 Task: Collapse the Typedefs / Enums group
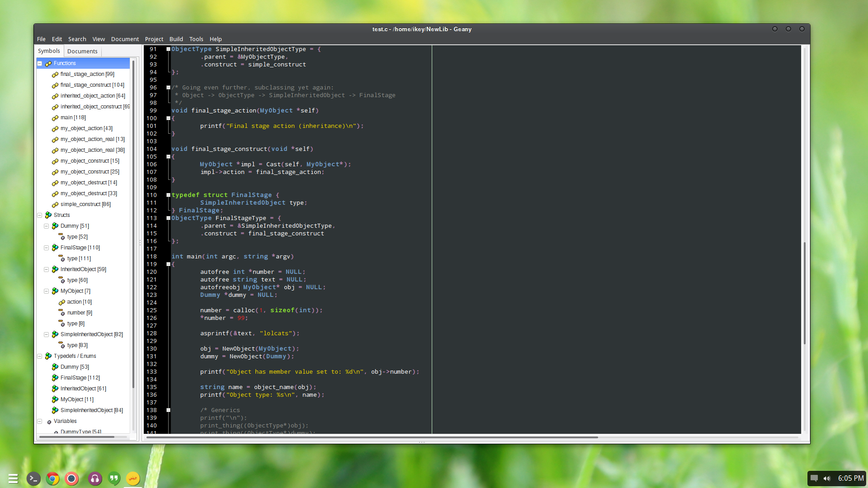point(40,356)
